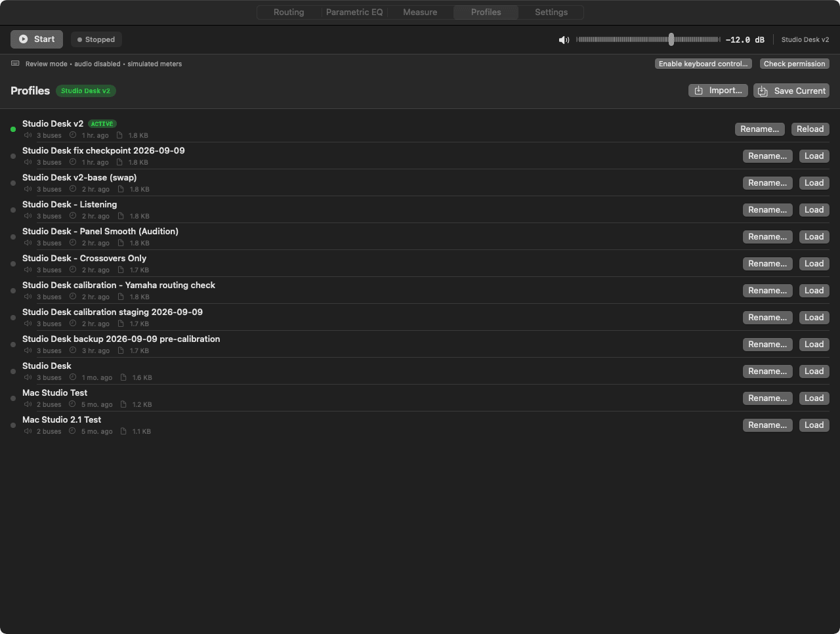The image size is (840, 634).
Task: Rename Yamaha routing check profile
Action: (767, 291)
